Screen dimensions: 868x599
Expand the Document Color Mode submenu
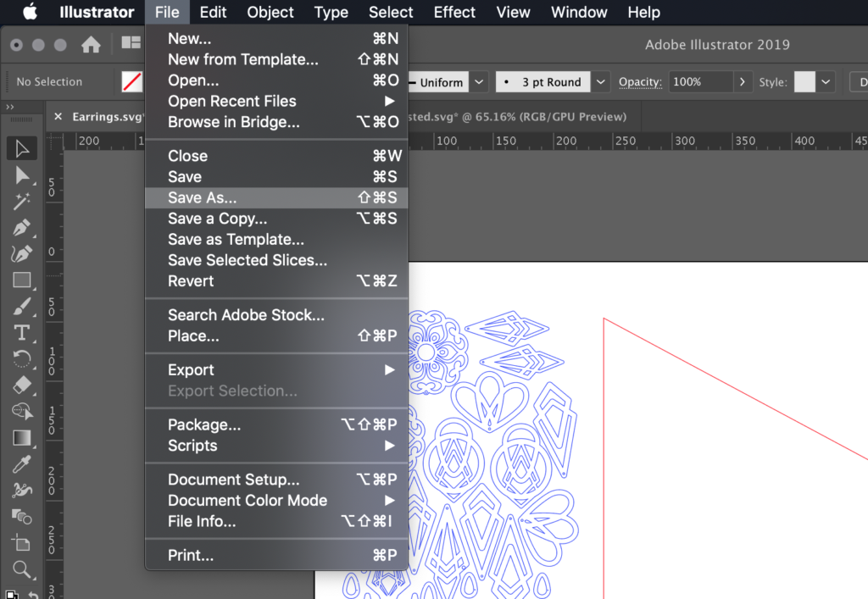point(276,501)
